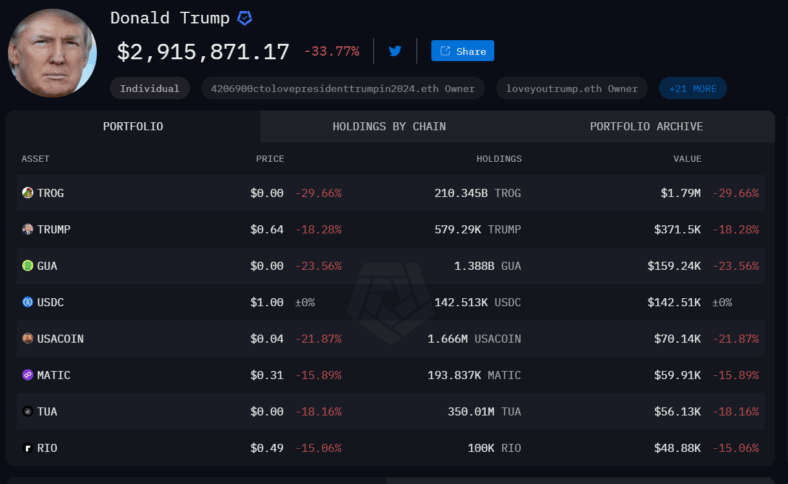Viewport: 788px width, 484px height.
Task: Click the TRUMP asset name
Action: [x=54, y=229]
